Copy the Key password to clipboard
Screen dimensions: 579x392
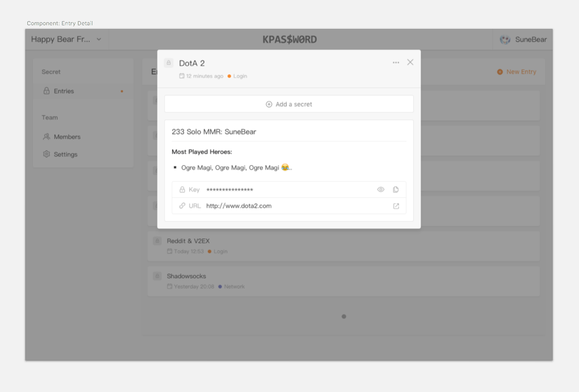point(396,190)
